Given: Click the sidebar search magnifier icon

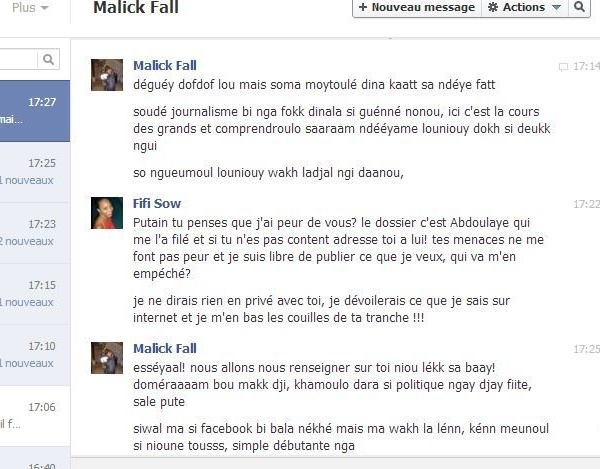Looking at the screenshot, I should click(x=48, y=59).
